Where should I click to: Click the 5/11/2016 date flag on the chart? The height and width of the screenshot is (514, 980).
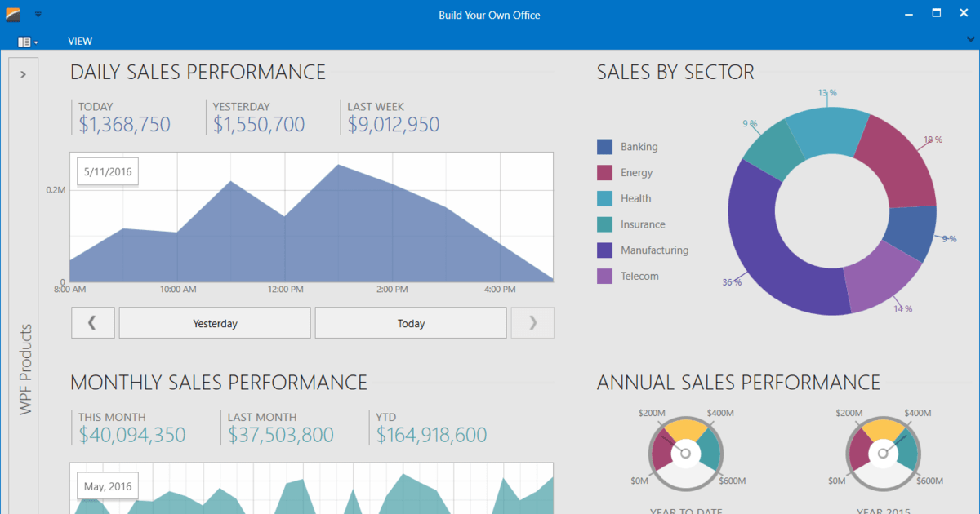[x=107, y=171]
